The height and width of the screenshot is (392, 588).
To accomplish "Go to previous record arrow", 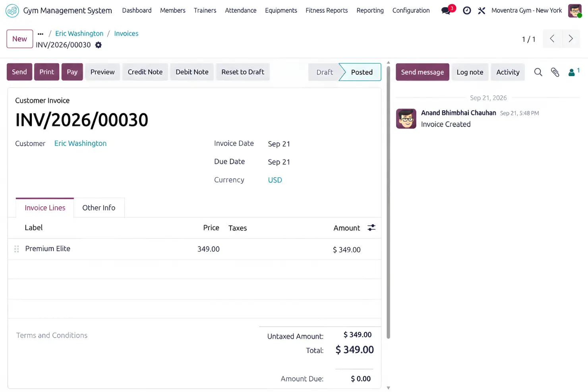I will (x=552, y=39).
